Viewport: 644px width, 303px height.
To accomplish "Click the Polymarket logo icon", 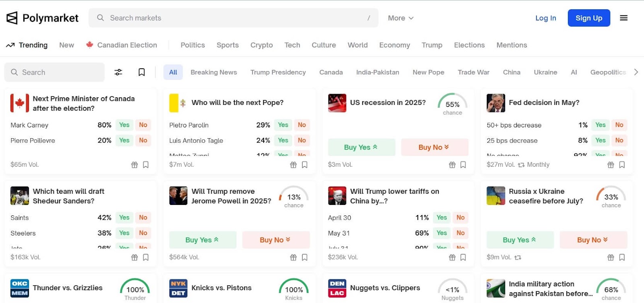I will (12, 18).
